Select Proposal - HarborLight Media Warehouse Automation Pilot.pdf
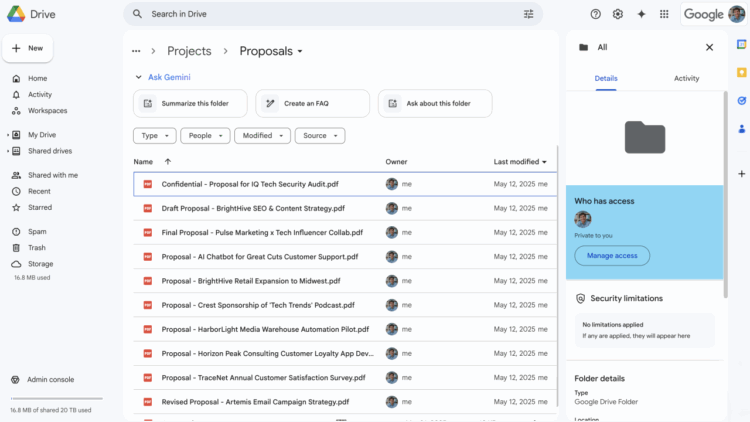The width and height of the screenshot is (750, 422). [345, 329]
